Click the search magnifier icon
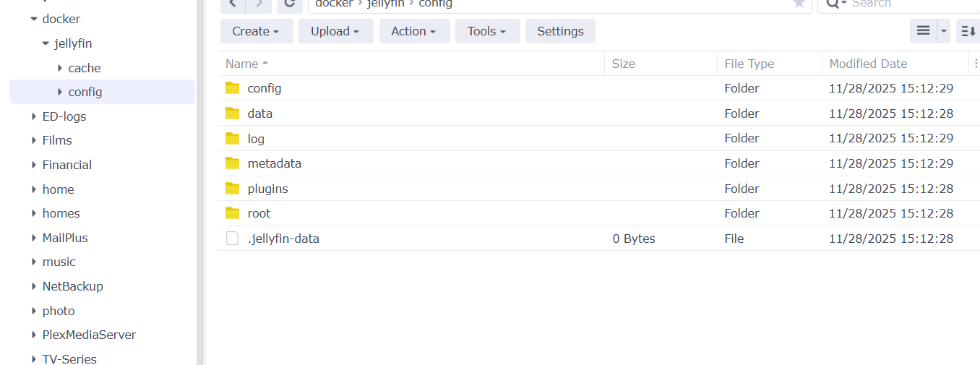 coord(833,4)
